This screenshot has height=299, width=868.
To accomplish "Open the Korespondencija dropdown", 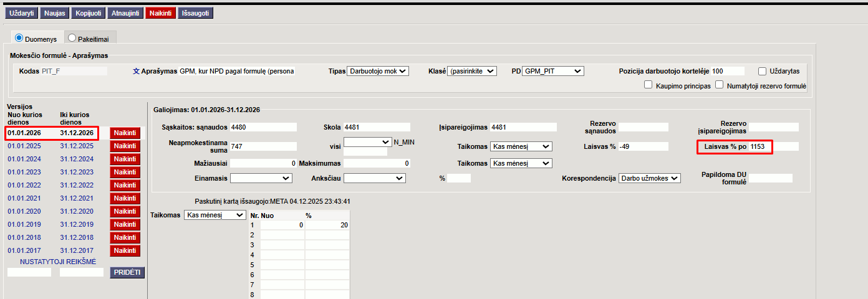I will click(649, 178).
